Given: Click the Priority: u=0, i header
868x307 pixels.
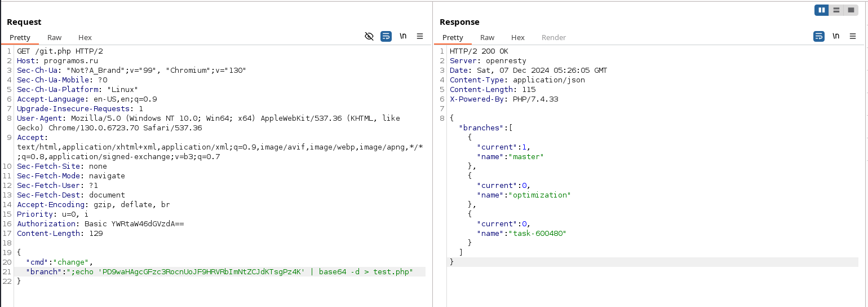Looking at the screenshot, I should coord(52,214).
